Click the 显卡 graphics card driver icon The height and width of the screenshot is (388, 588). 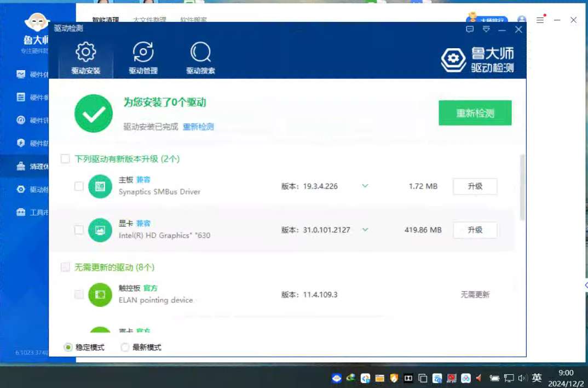tap(100, 230)
